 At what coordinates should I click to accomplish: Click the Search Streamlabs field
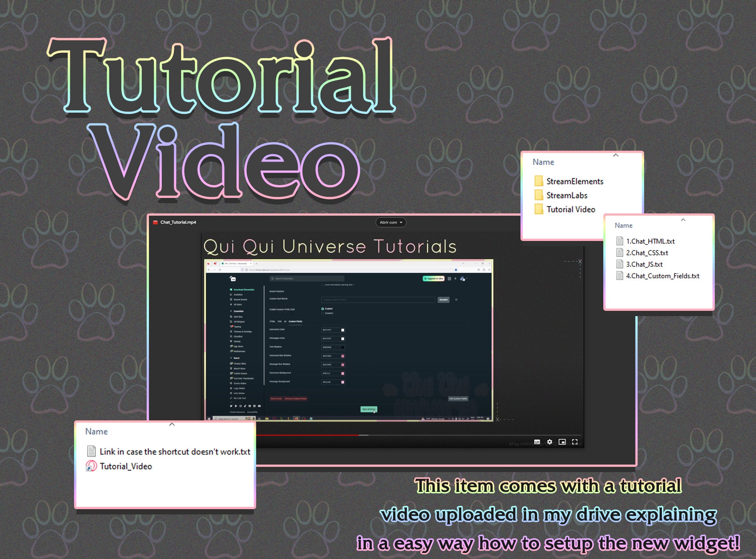[307, 279]
